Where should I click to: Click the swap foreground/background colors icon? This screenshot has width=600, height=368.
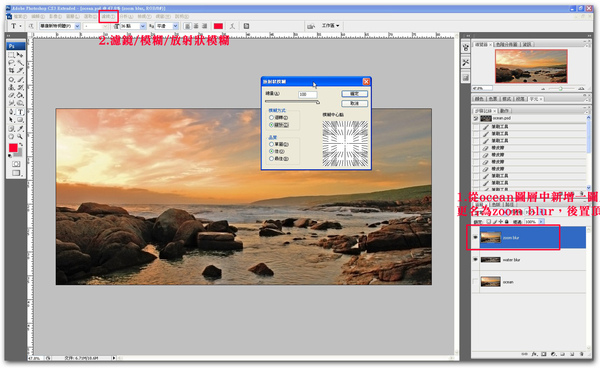[22, 145]
